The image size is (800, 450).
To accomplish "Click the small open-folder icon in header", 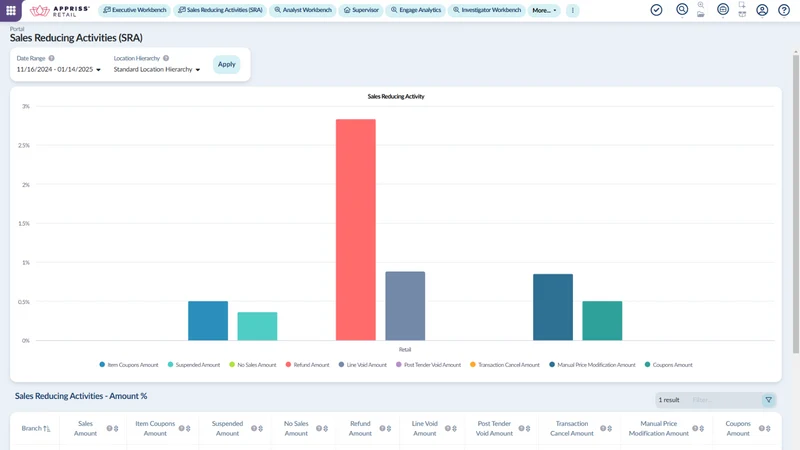I will click(701, 14).
